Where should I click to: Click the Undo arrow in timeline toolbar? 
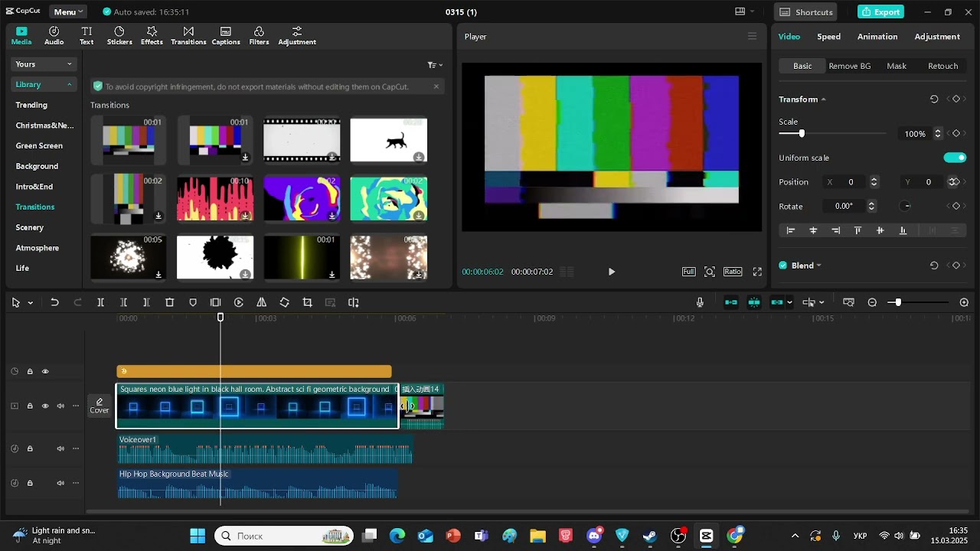tap(54, 302)
